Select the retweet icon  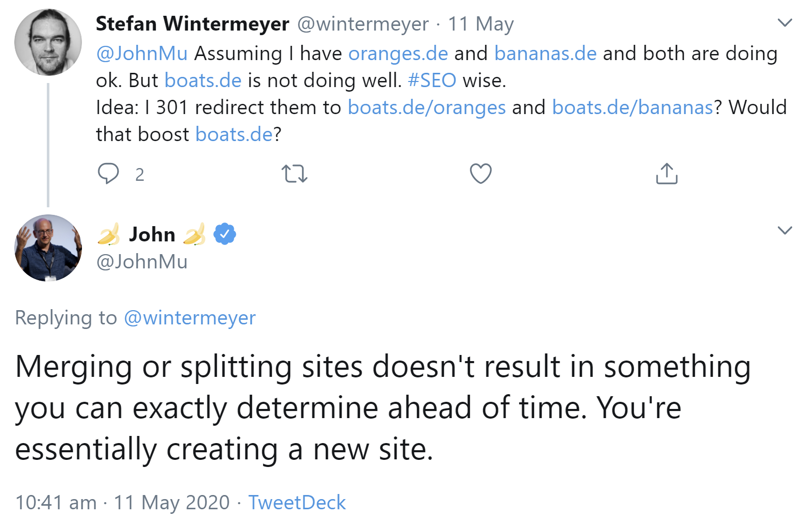[294, 174]
